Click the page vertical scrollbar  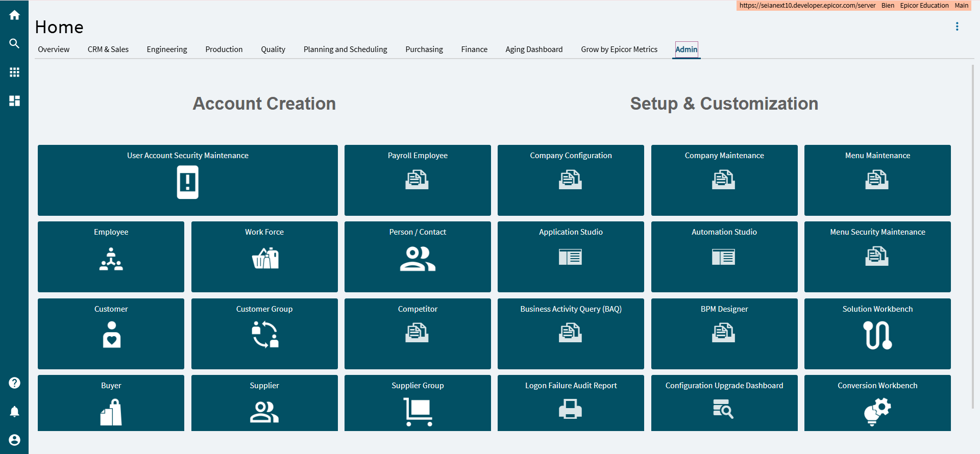tap(973, 235)
